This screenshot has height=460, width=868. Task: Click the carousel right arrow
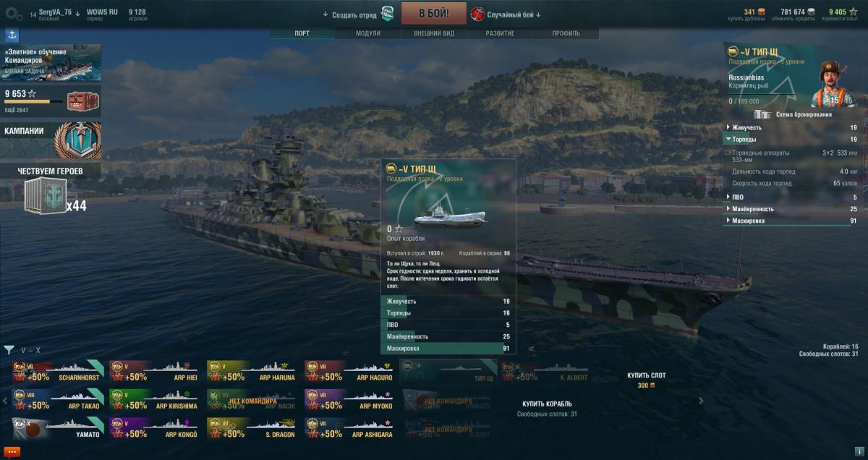(x=700, y=401)
